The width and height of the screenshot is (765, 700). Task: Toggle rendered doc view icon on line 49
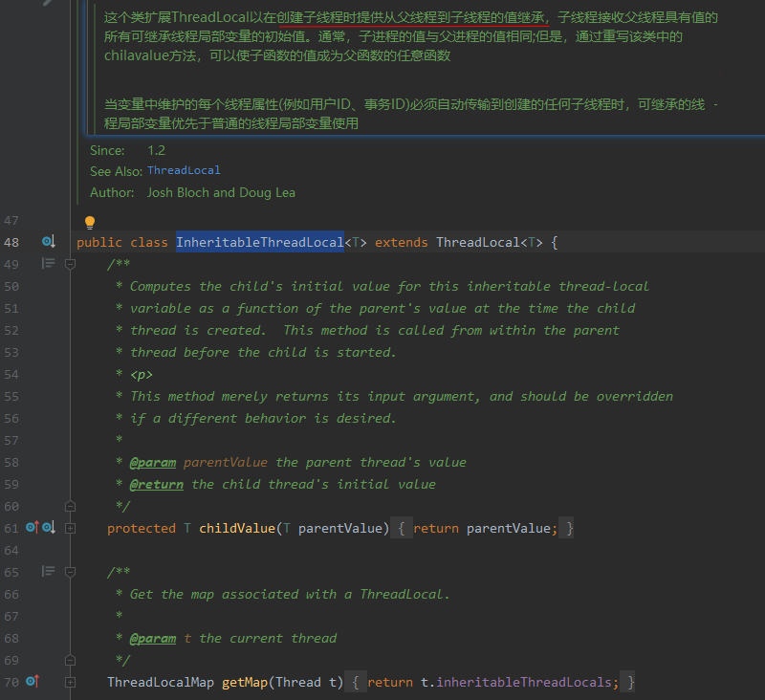click(49, 263)
